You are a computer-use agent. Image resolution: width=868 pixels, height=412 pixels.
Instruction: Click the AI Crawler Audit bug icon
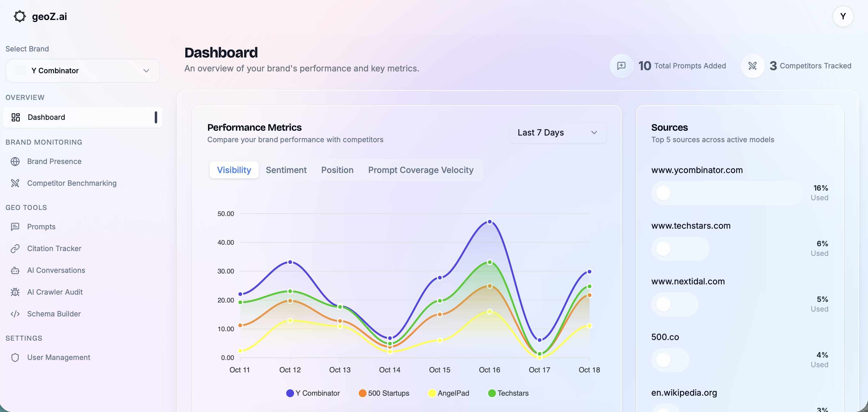(15, 292)
